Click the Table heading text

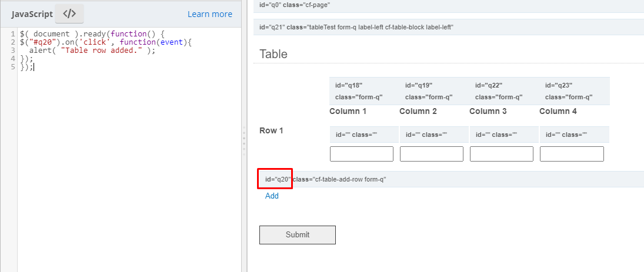[273, 54]
